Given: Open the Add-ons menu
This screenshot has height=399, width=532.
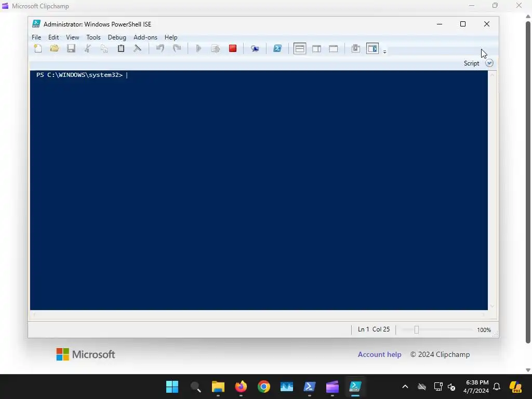Looking at the screenshot, I should 145,37.
